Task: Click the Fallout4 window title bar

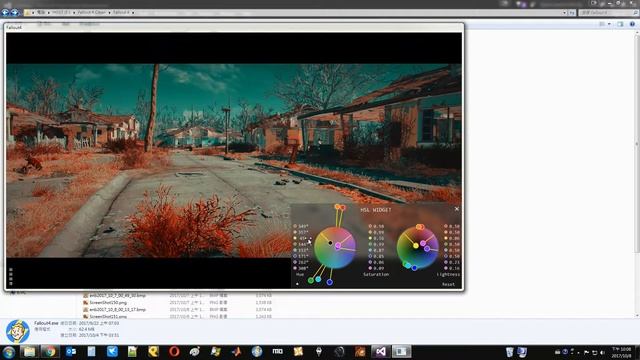Action: coord(234,27)
